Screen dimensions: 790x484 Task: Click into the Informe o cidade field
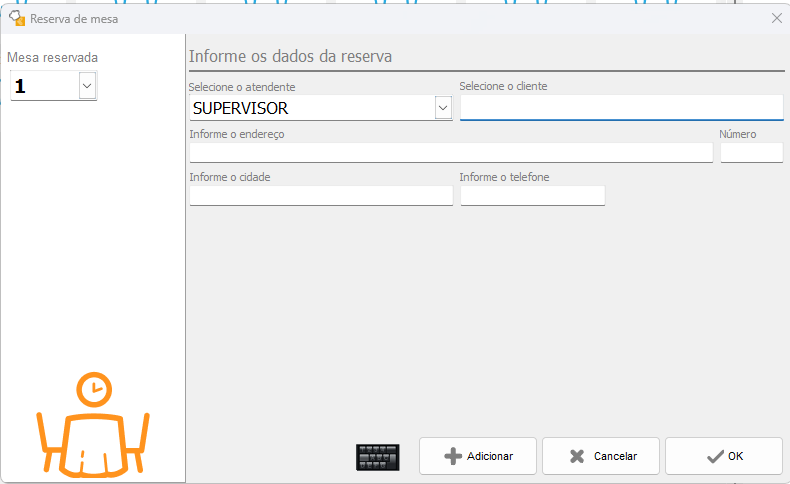pyautogui.click(x=320, y=195)
